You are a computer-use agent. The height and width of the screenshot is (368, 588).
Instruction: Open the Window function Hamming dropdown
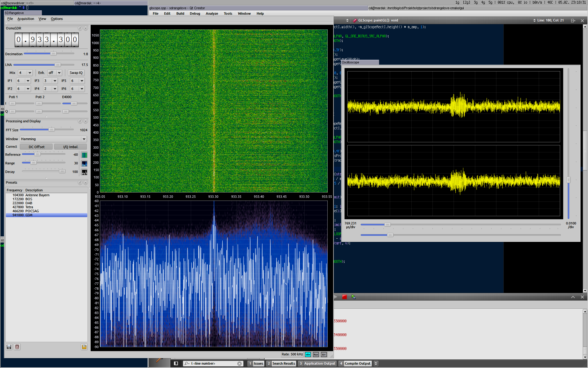pos(53,139)
